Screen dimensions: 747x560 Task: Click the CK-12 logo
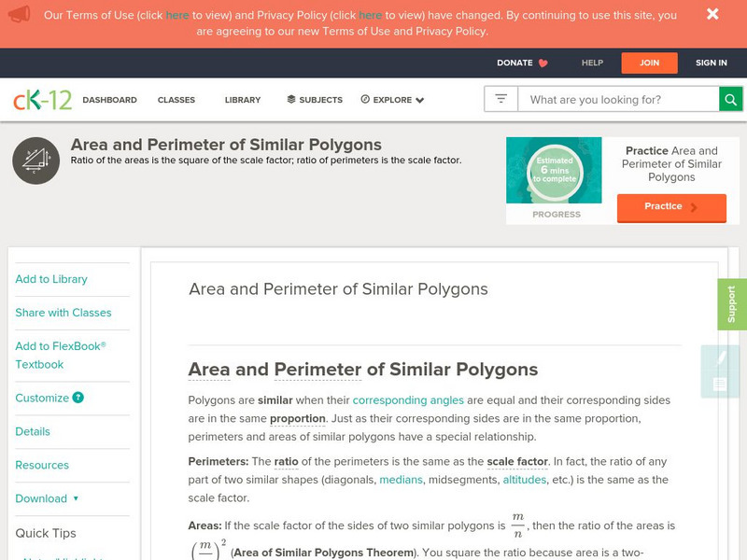click(x=42, y=100)
